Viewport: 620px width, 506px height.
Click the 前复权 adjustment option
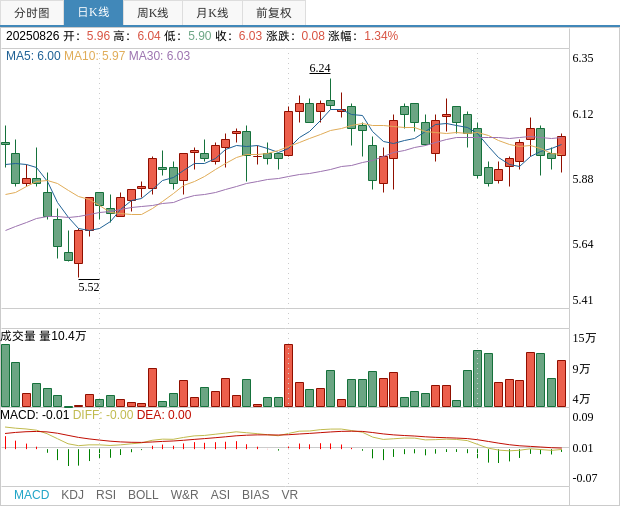[274, 13]
